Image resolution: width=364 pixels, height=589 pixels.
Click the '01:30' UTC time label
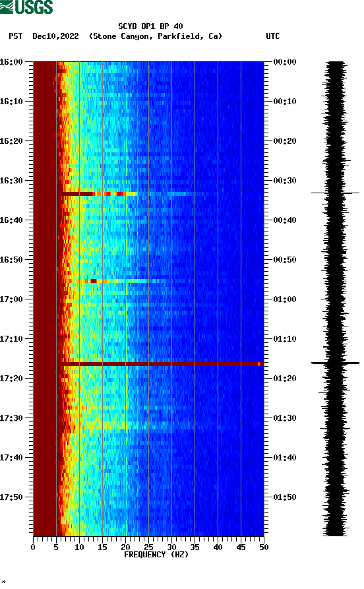(285, 418)
